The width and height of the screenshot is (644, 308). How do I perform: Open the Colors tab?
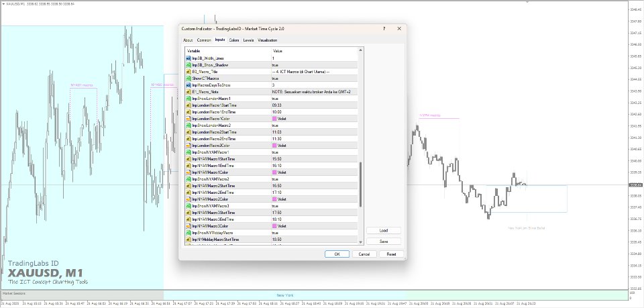(234, 40)
